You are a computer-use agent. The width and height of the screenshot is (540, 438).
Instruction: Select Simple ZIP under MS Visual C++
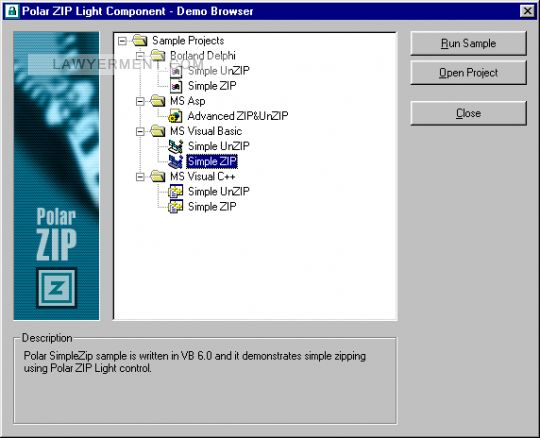point(212,207)
